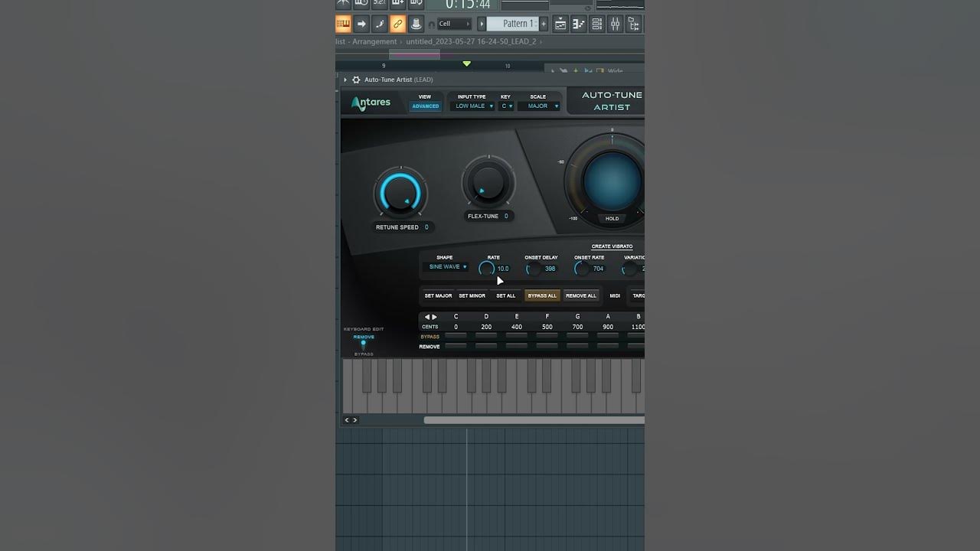
Task: Click Rate value 10.0
Action: 503,269
